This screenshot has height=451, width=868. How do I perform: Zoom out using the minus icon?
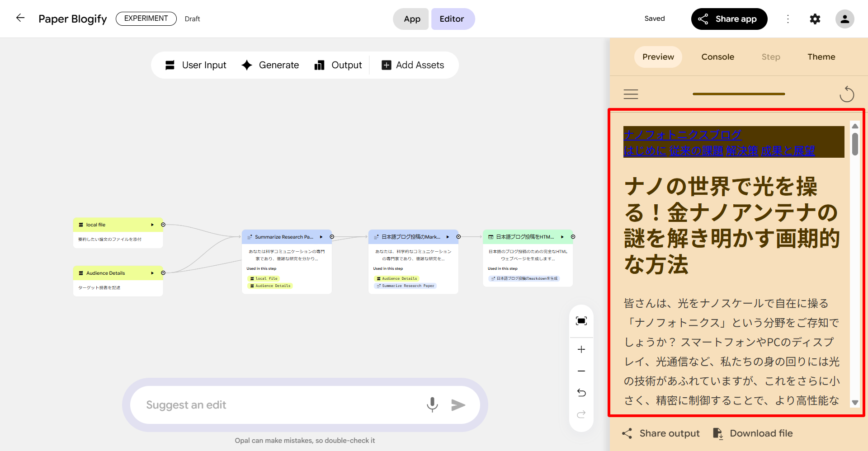[581, 371]
